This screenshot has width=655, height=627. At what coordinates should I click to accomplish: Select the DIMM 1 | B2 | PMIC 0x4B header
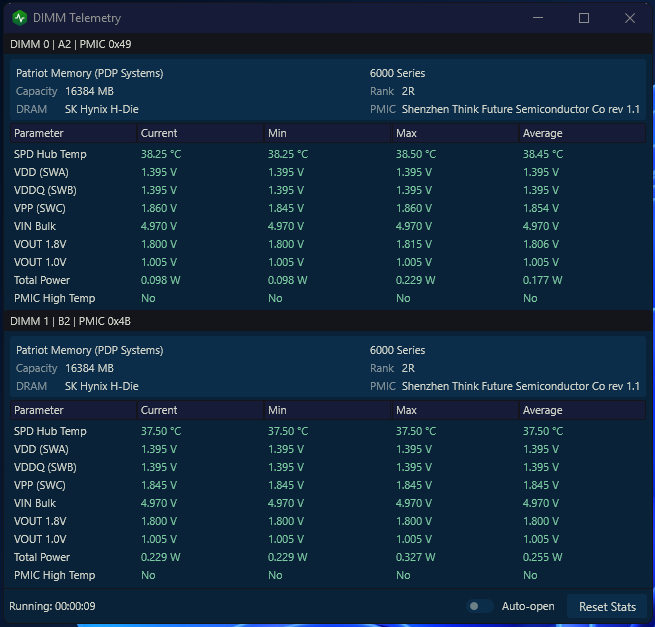pos(328,321)
